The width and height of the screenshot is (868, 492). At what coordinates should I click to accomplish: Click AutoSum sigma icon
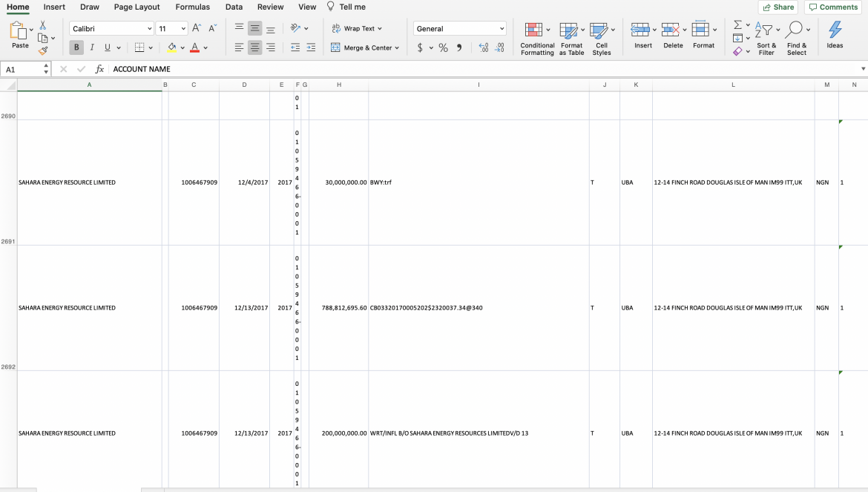737,25
